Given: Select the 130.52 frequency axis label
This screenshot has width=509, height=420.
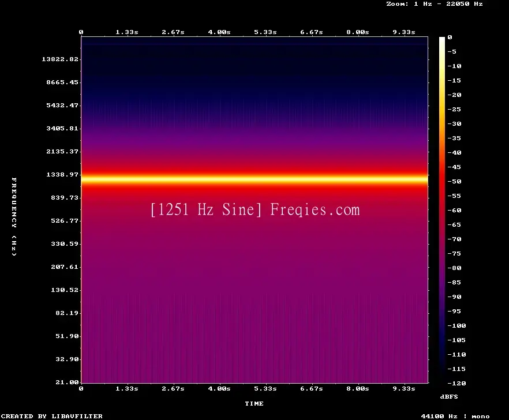Looking at the screenshot, I should [65, 290].
